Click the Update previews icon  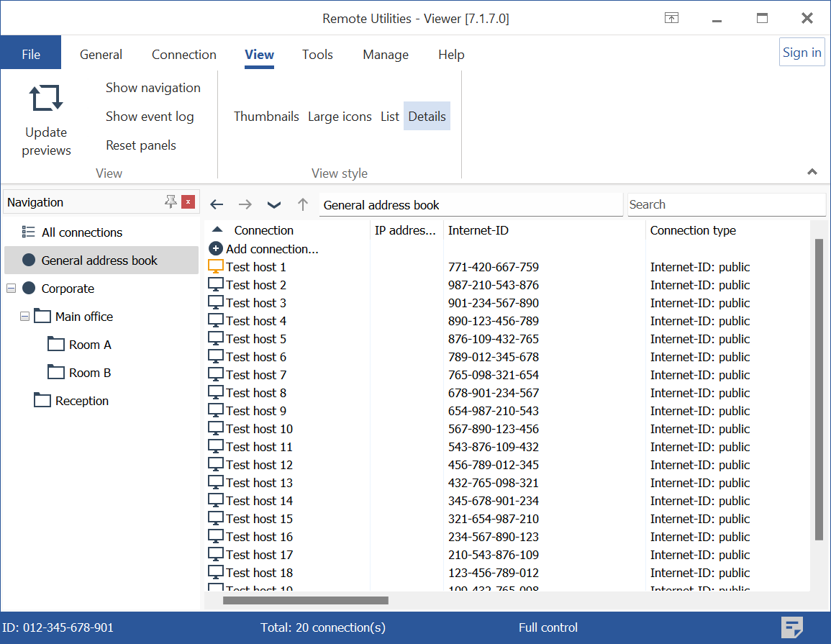46,99
